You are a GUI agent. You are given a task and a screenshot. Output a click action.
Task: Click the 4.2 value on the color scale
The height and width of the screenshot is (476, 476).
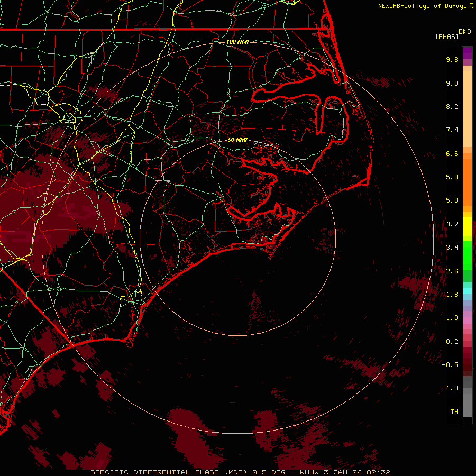click(x=452, y=224)
